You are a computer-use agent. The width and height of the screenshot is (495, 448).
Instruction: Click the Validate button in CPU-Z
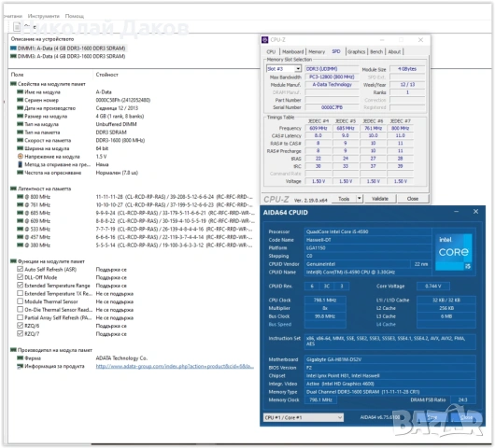click(x=380, y=199)
